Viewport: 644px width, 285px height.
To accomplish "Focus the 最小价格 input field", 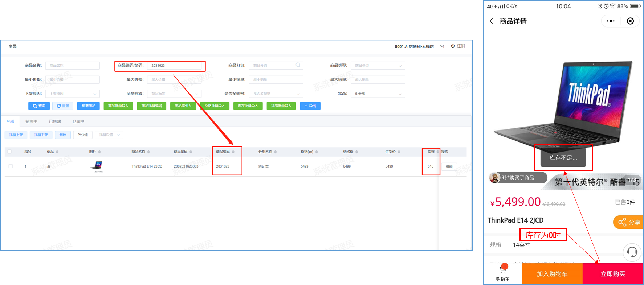I will [x=73, y=79].
